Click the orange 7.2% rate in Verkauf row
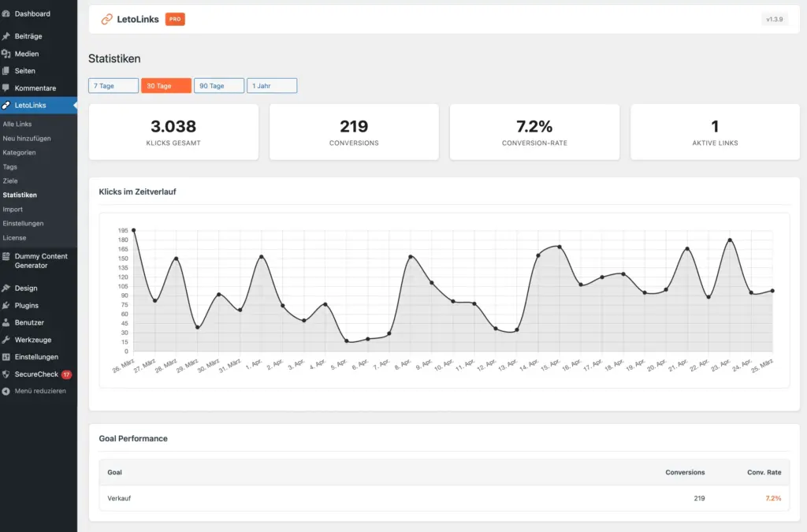 point(773,498)
